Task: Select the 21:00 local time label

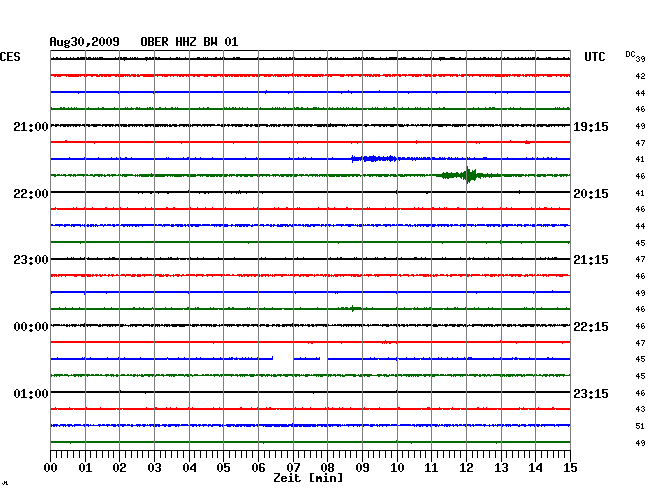Action: pyautogui.click(x=31, y=126)
